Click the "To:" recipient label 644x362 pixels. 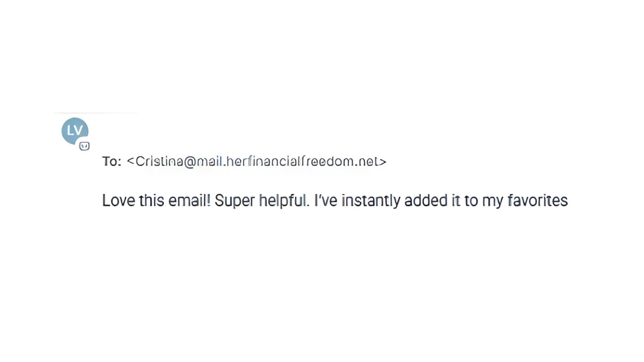[x=112, y=161]
